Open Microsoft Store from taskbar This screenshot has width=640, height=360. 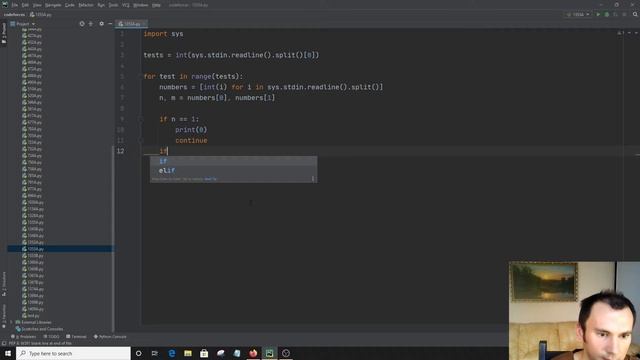[204, 353]
